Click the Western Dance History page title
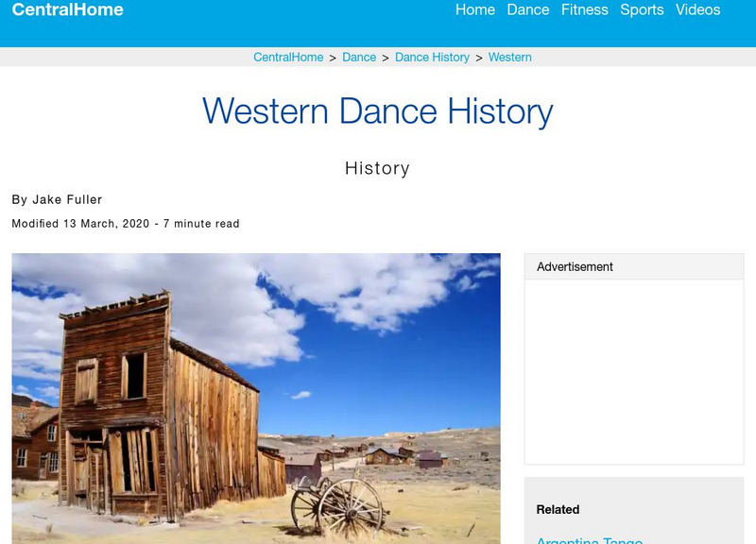 click(x=377, y=112)
